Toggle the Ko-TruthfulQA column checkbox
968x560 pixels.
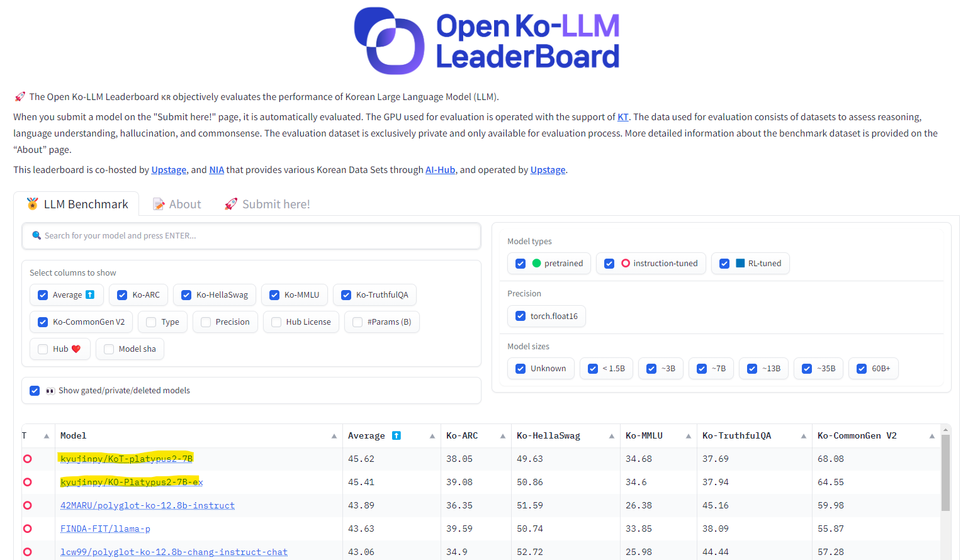click(346, 295)
